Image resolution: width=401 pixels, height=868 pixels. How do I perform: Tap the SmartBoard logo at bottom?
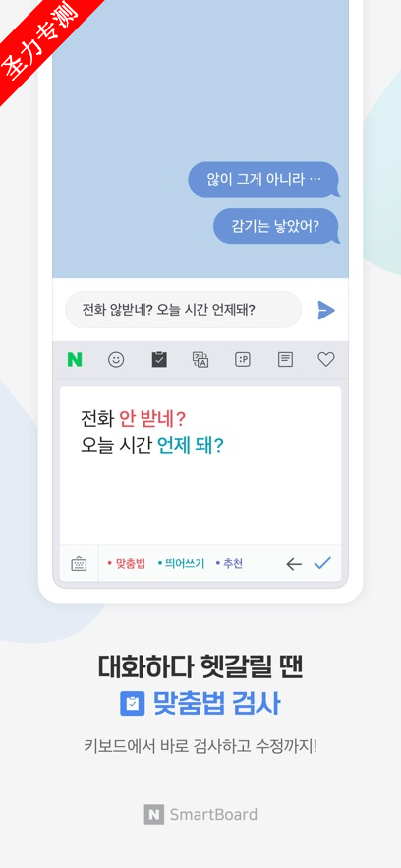tap(200, 815)
